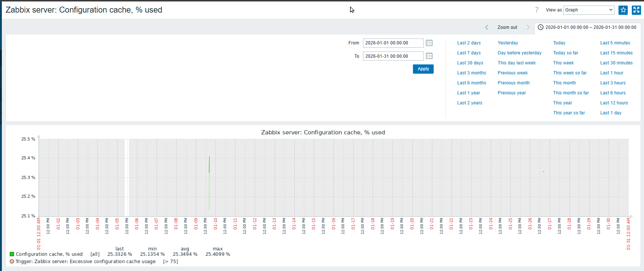
Task: Click the favorites star icon
Action: pyautogui.click(x=623, y=10)
